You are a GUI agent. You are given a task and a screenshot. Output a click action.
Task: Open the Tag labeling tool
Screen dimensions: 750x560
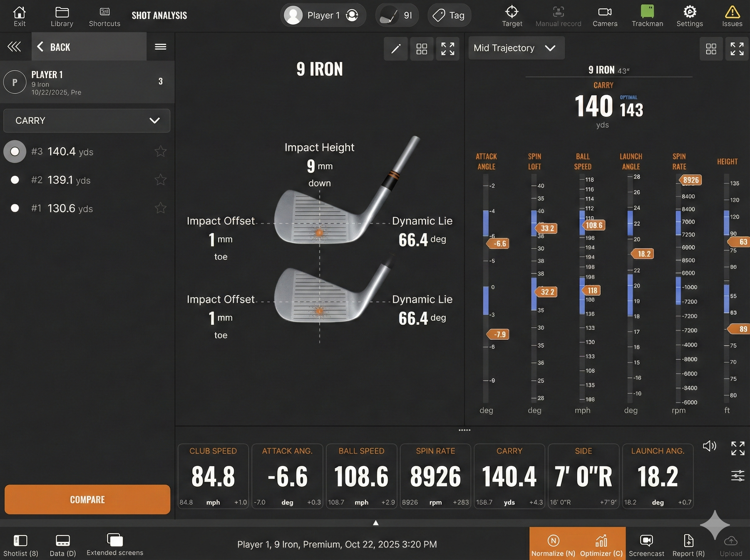[449, 15]
